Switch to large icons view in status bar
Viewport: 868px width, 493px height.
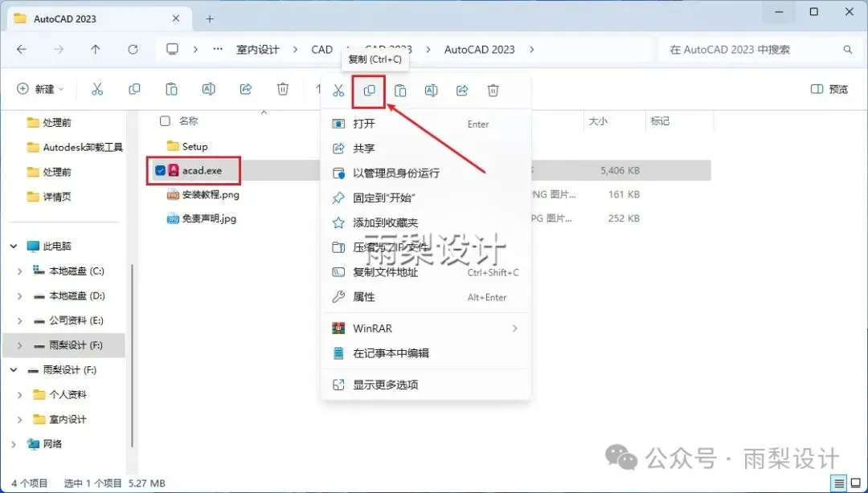coord(856,483)
